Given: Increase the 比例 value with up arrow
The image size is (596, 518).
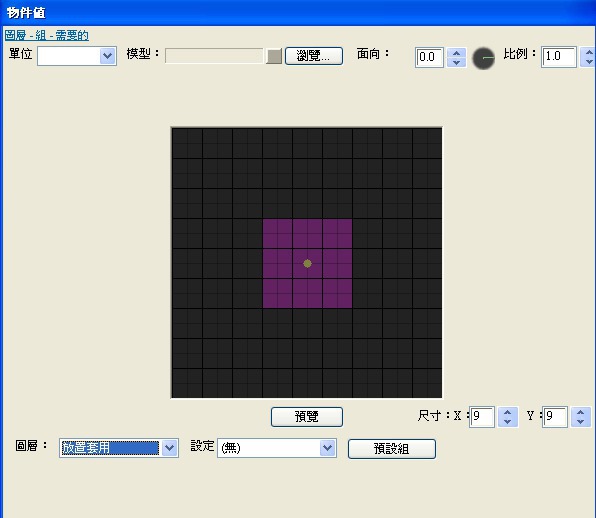Looking at the screenshot, I should (588, 52).
